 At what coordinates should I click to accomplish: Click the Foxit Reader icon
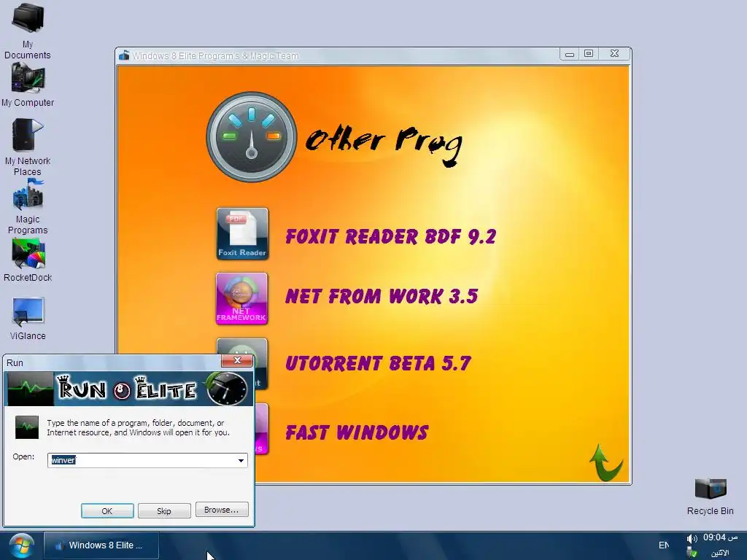[242, 233]
